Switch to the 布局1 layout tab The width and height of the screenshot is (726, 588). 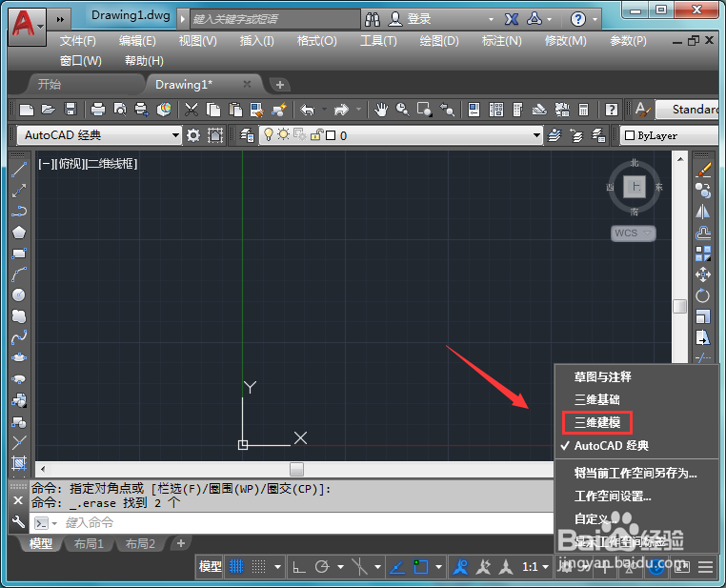[x=89, y=543]
